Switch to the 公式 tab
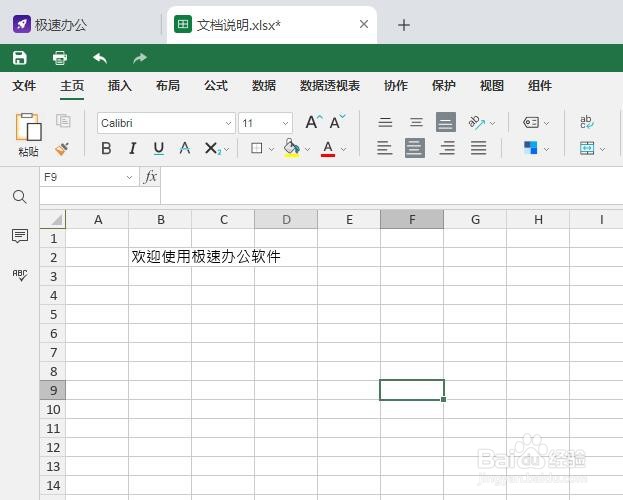This screenshot has width=623, height=500. (216, 85)
